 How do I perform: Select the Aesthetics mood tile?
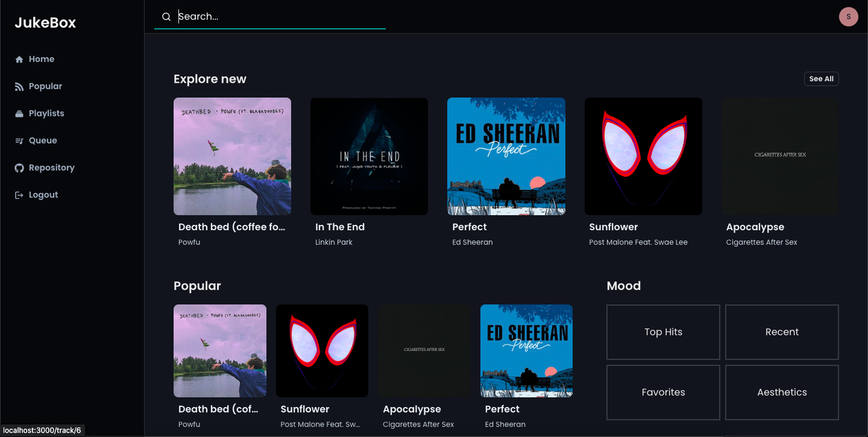click(782, 392)
